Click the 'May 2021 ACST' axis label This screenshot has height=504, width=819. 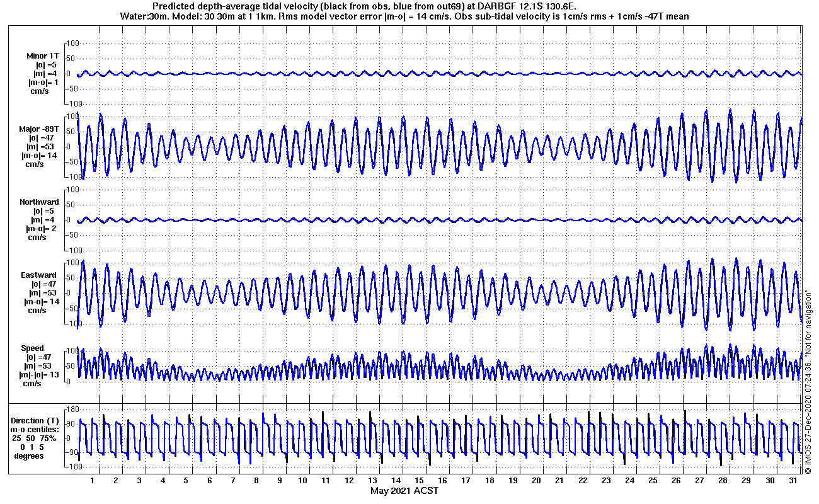404,491
